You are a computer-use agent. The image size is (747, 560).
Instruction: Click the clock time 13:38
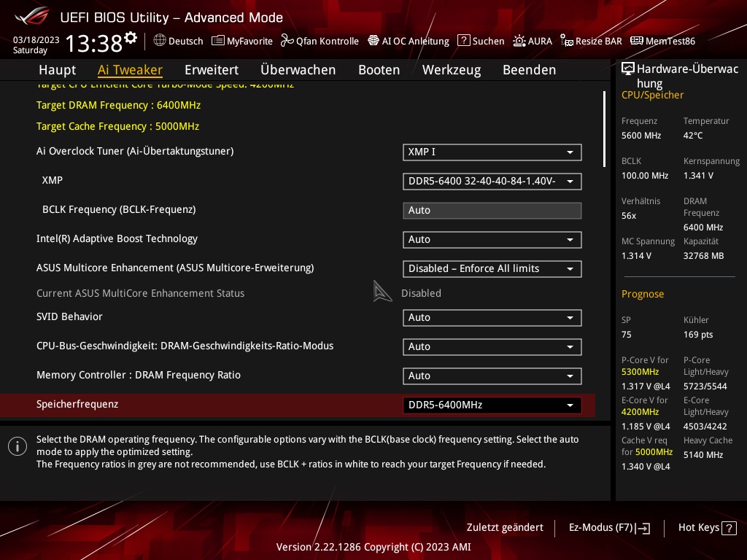point(94,43)
